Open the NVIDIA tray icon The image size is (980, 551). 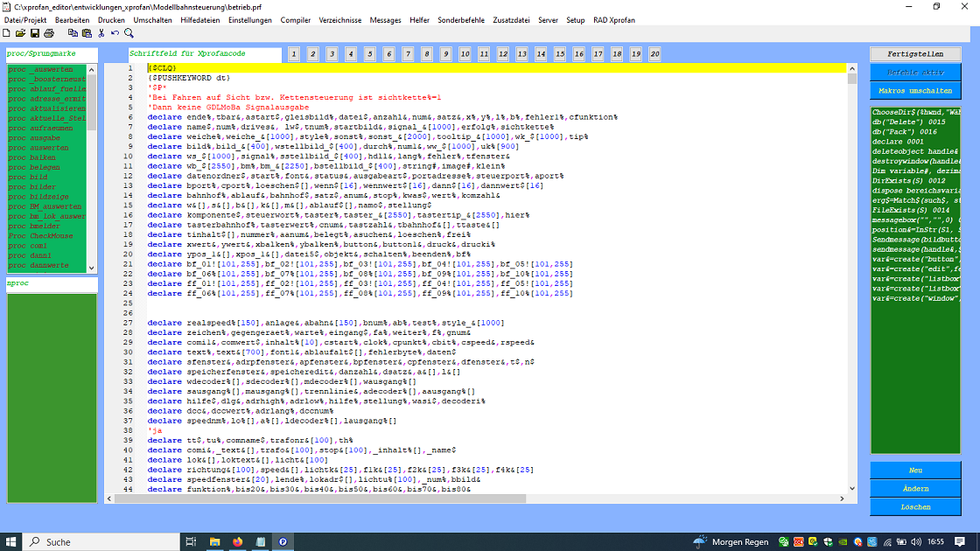843,541
